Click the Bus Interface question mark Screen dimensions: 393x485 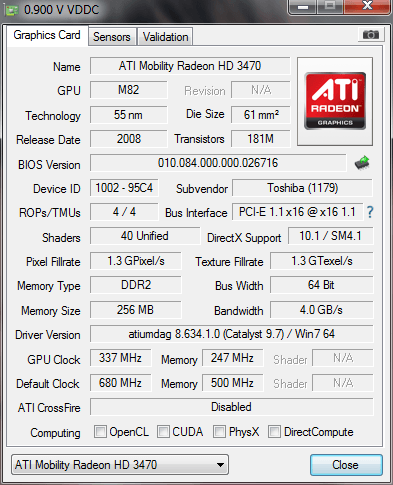pos(370,212)
